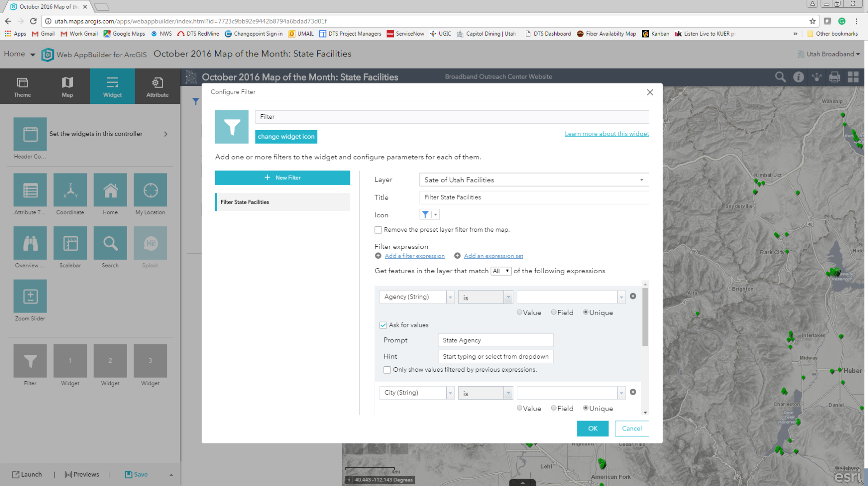Select the Splash widget icon

pyautogui.click(x=151, y=243)
